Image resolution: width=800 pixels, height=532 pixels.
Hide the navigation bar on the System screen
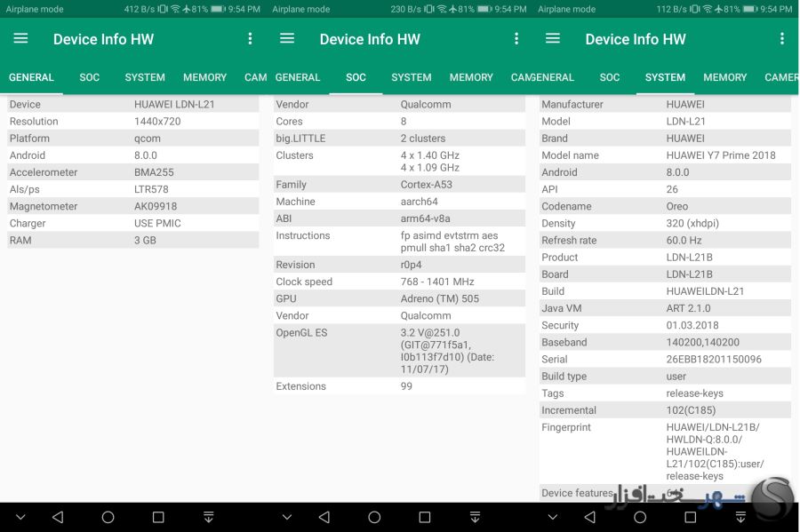553,517
